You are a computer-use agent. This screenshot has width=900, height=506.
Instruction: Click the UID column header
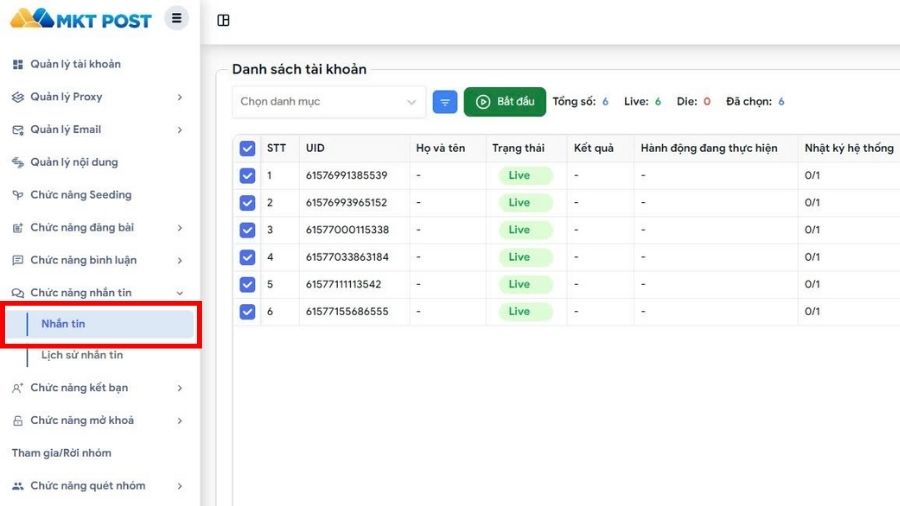click(x=316, y=148)
